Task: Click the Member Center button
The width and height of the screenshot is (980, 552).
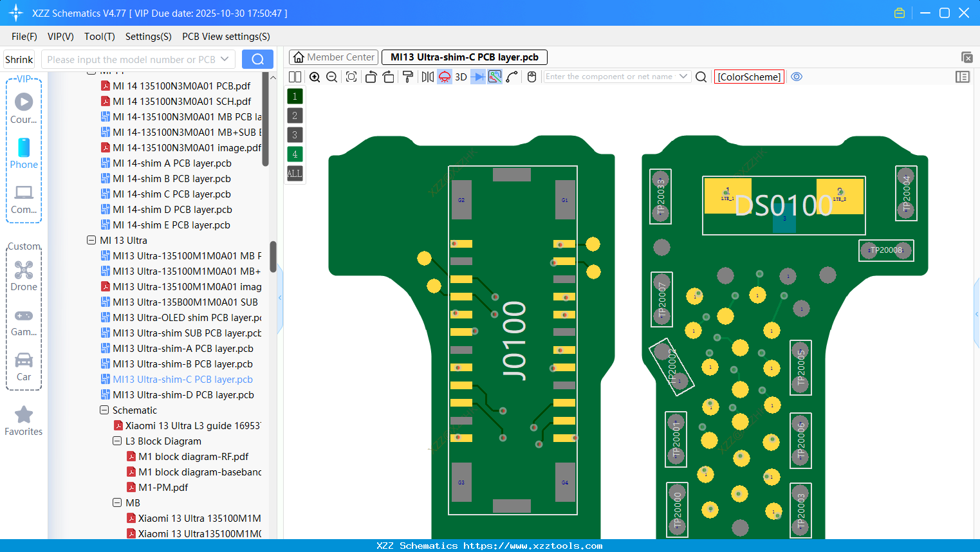Action: coord(333,57)
